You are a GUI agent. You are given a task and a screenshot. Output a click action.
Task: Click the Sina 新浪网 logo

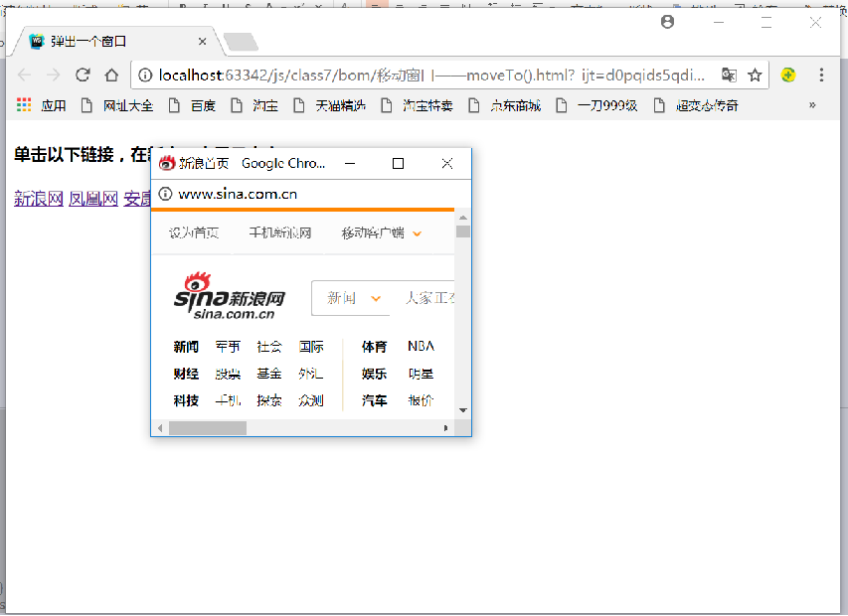point(230,296)
